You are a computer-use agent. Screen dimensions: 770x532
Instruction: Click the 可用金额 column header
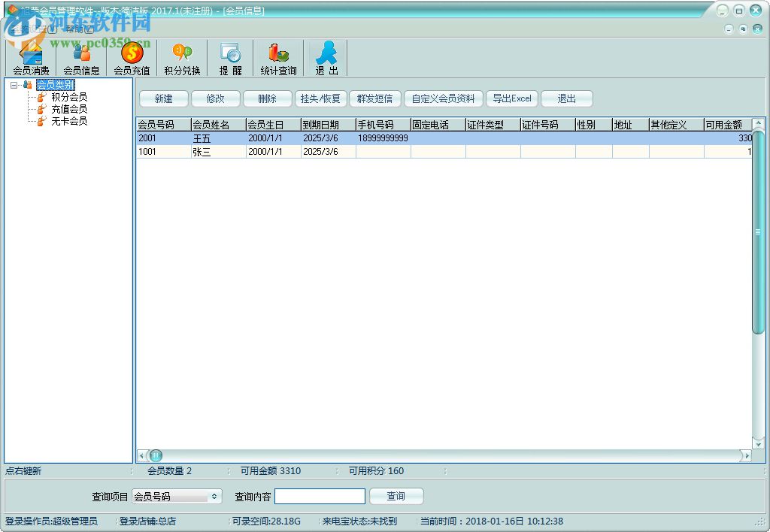728,125
